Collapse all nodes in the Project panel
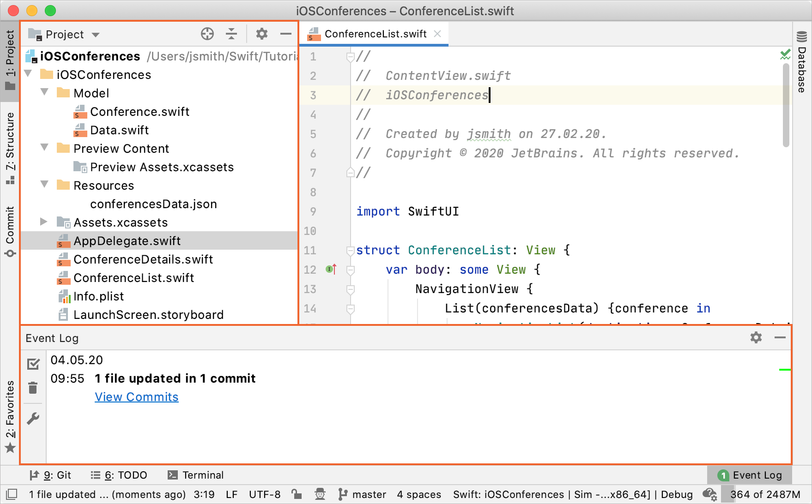This screenshot has width=812, height=504. (x=231, y=34)
